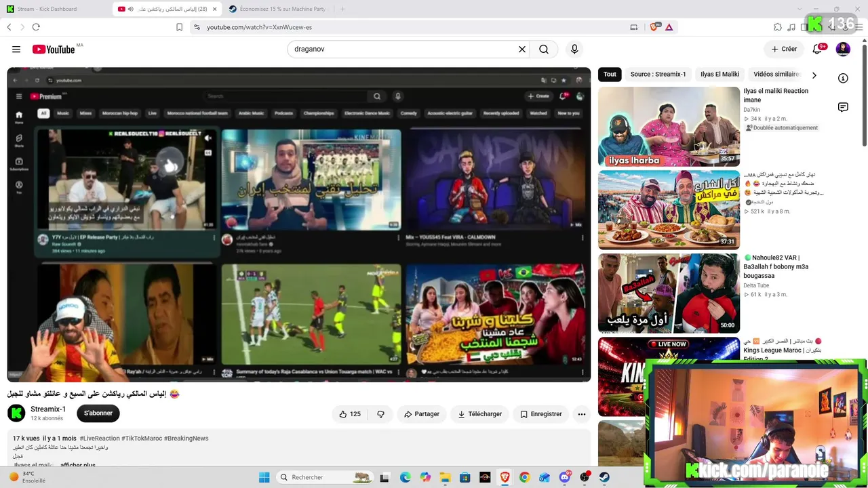
Task: Open the Nahoule82 VAR video thumbnail
Action: [669, 293]
